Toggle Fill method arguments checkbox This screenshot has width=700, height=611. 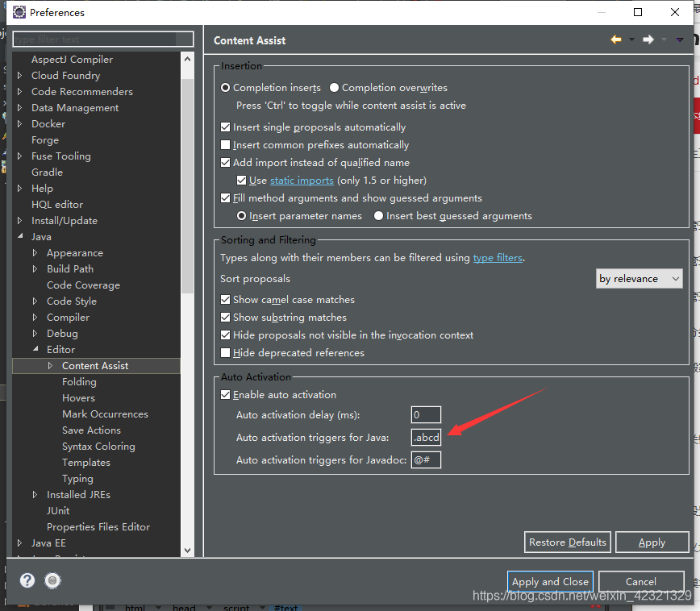tap(226, 197)
